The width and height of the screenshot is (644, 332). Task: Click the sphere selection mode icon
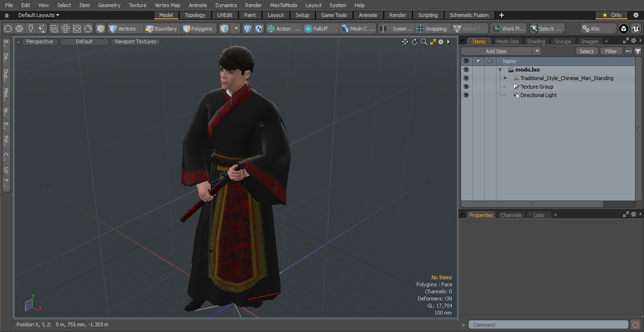(8, 29)
